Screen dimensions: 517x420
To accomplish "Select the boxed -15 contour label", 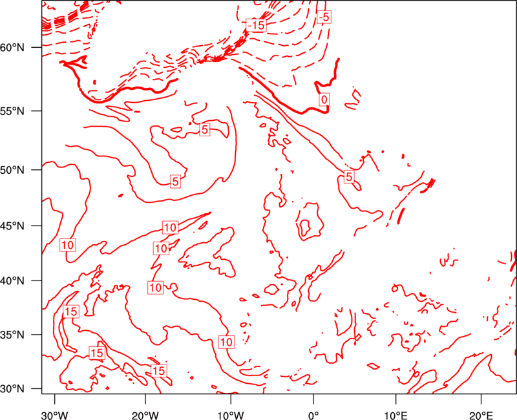I will pyautogui.click(x=256, y=25).
